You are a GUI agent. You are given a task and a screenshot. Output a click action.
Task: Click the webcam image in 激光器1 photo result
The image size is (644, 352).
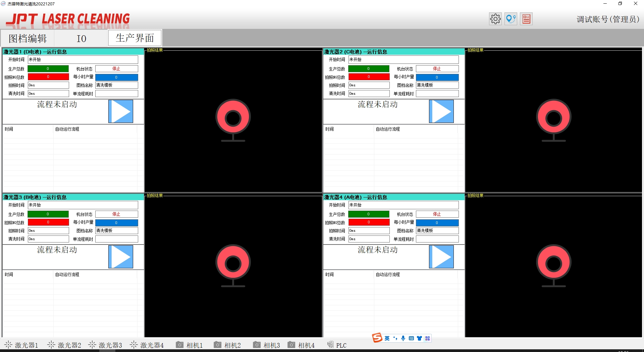click(x=233, y=120)
